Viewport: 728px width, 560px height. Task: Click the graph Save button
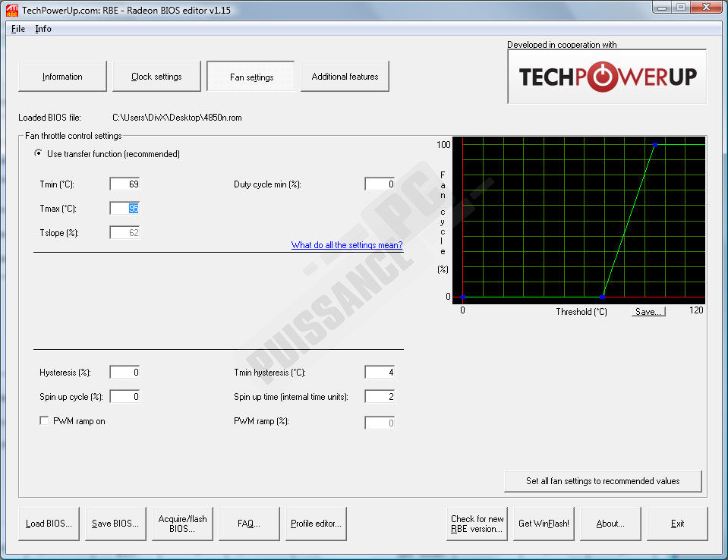coord(648,311)
